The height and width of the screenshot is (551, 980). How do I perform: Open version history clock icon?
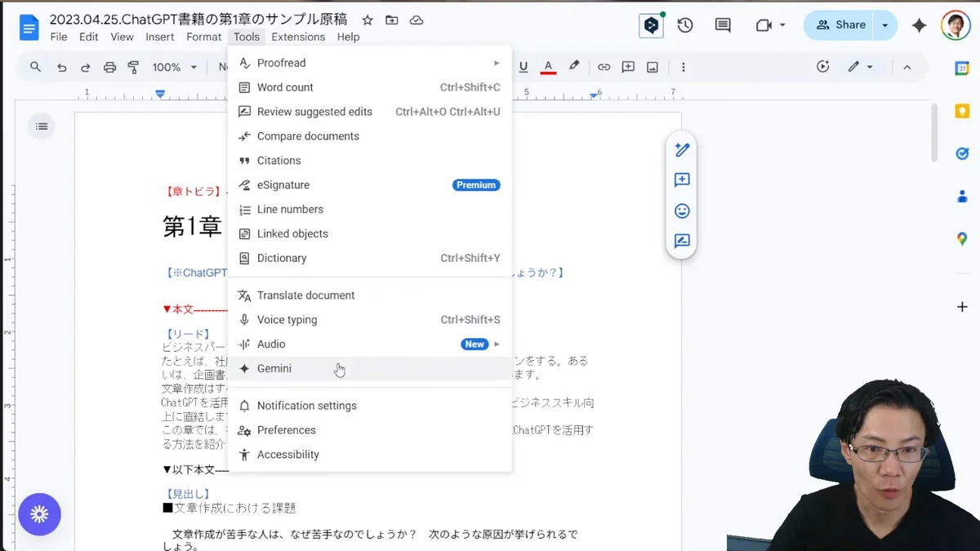(x=685, y=25)
